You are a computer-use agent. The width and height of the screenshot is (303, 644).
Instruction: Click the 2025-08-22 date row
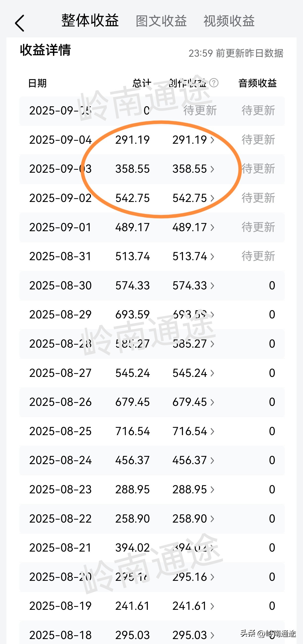coord(60,519)
